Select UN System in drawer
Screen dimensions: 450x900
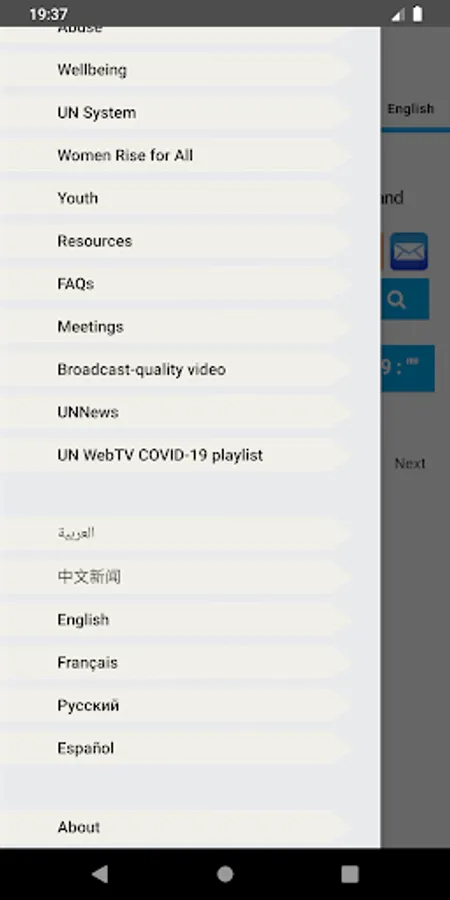[175, 112]
